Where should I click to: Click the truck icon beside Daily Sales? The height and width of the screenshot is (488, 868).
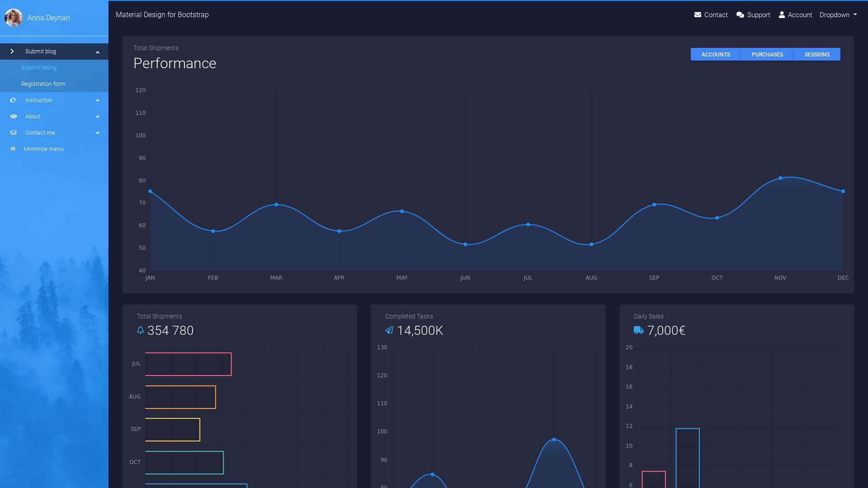click(x=638, y=330)
